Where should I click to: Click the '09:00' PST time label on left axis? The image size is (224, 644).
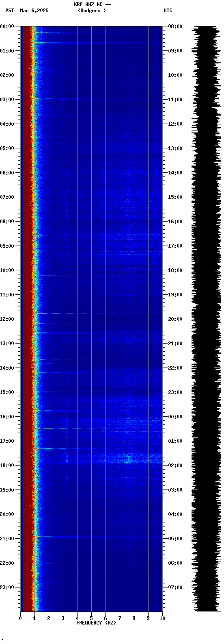pos(7,246)
